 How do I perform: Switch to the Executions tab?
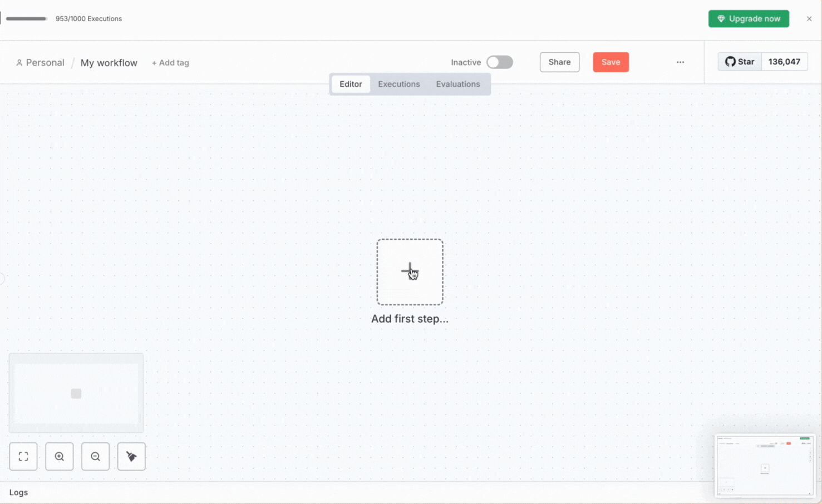pyautogui.click(x=398, y=83)
